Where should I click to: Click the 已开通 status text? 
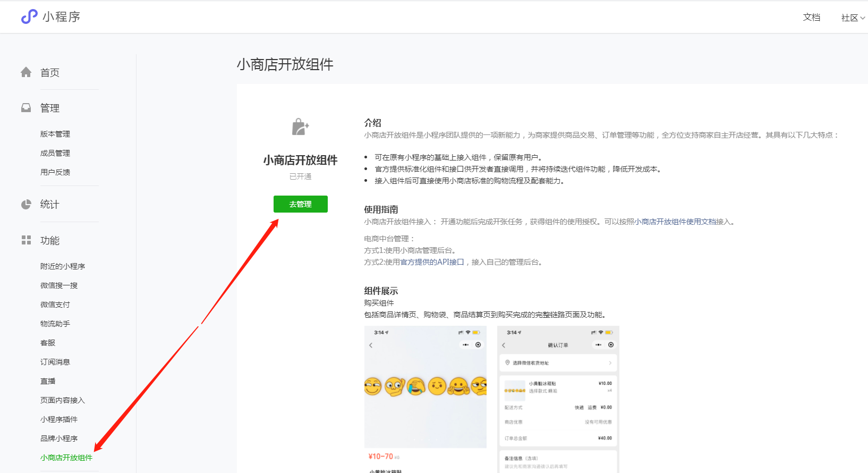(301, 176)
